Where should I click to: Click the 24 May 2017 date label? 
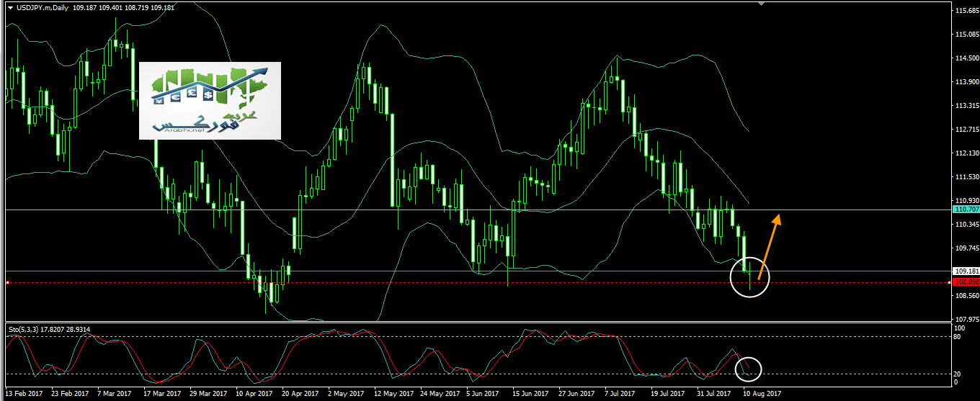tap(440, 395)
